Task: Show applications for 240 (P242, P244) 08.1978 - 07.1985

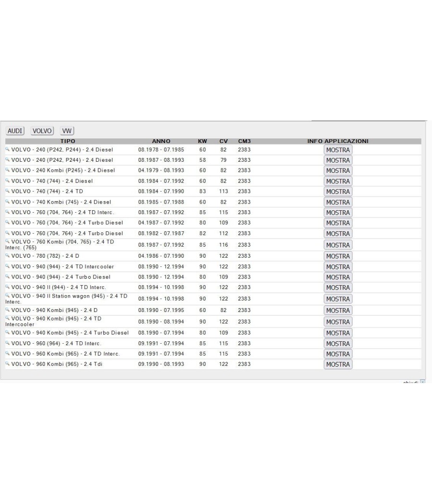Action: tap(338, 150)
